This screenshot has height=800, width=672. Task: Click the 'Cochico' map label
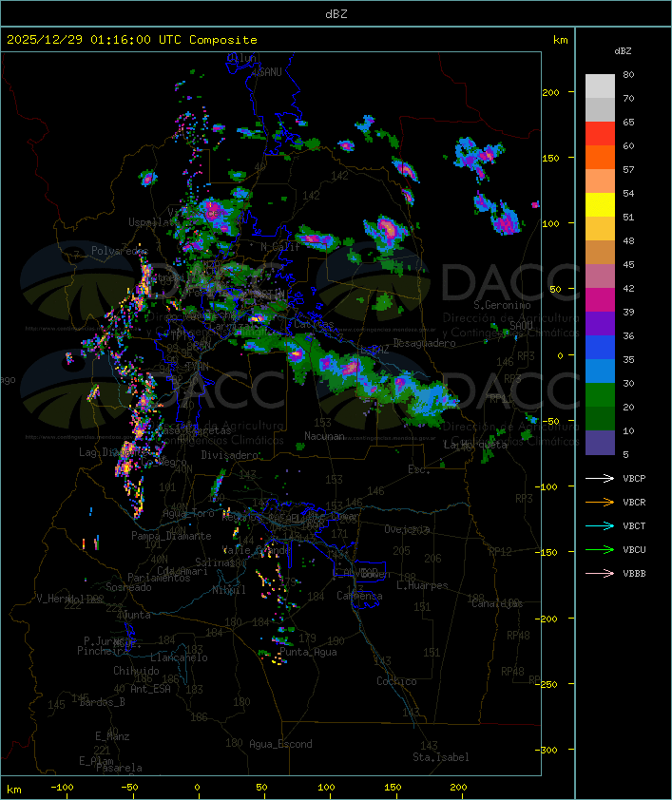click(x=396, y=681)
